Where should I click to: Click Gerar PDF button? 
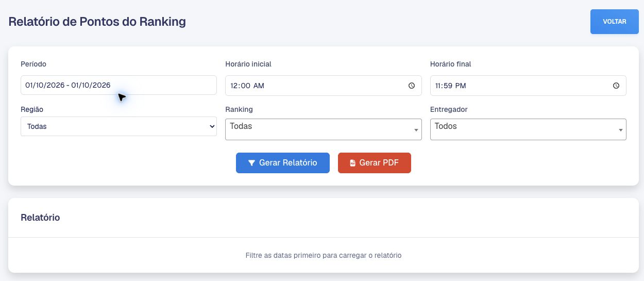(x=375, y=162)
